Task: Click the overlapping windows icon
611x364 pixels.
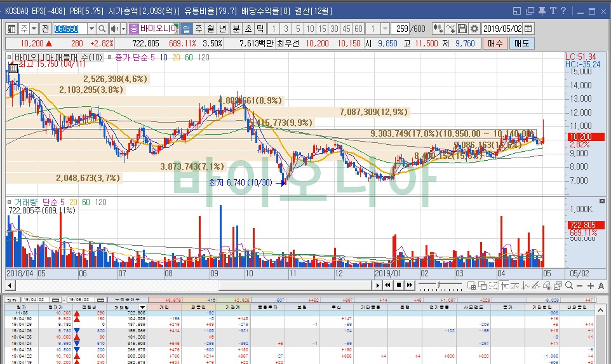Action: (x=482, y=286)
